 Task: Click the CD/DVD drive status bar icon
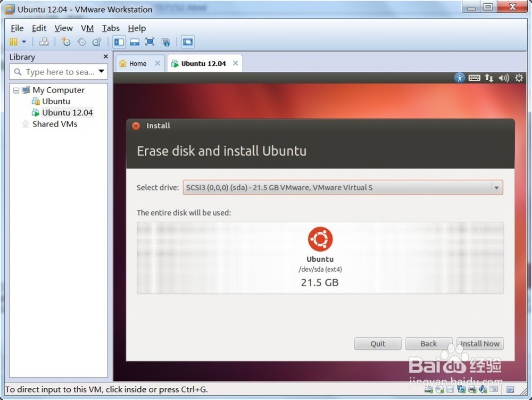tap(440, 389)
